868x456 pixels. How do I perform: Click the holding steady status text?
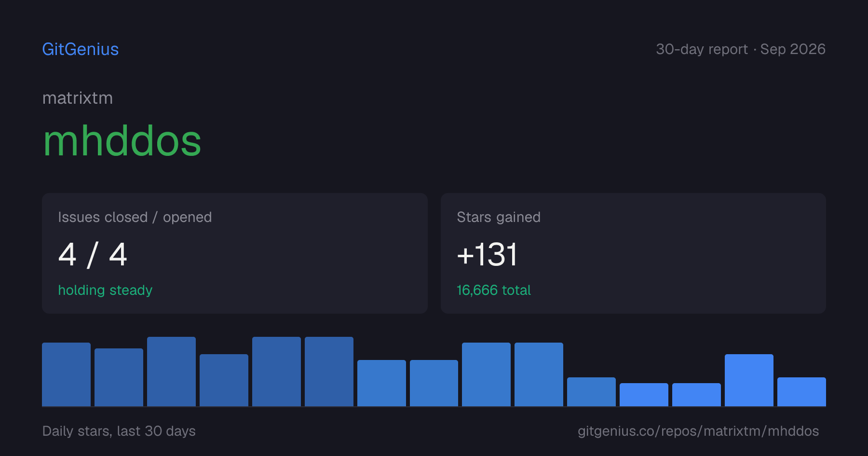click(105, 290)
